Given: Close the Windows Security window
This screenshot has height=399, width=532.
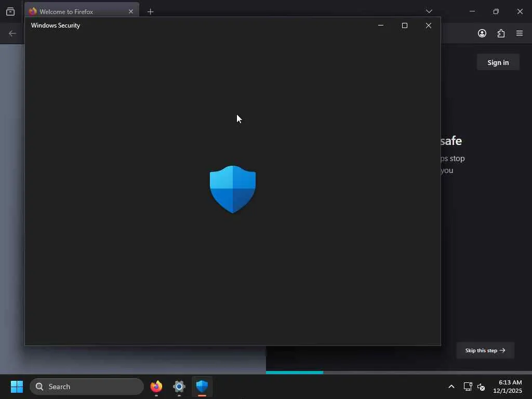Looking at the screenshot, I should (x=429, y=25).
